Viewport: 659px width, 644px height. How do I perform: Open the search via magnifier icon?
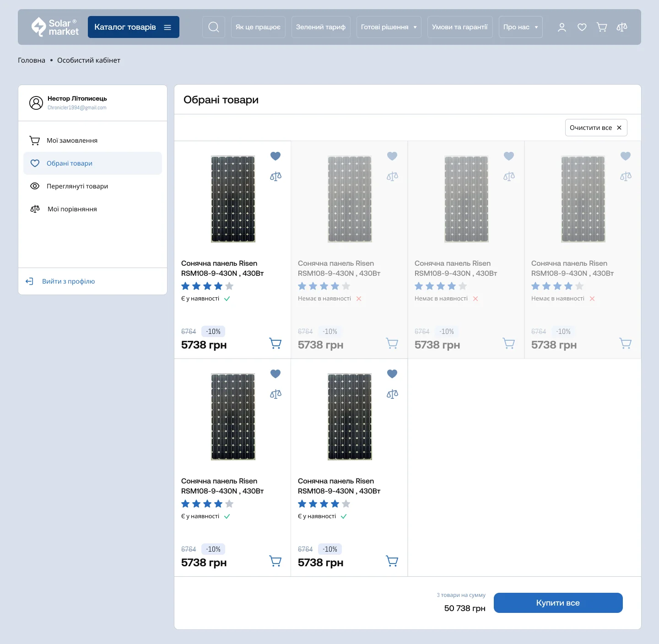coord(214,27)
